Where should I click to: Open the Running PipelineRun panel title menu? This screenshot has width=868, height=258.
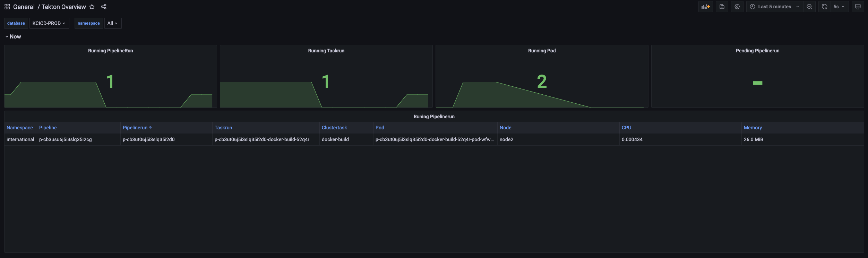click(x=110, y=51)
